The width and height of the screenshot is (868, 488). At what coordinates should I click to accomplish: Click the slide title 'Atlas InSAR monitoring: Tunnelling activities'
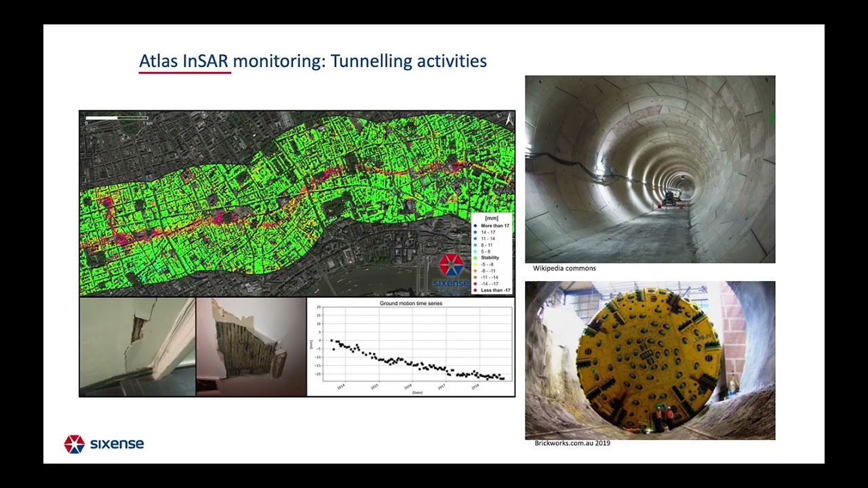coord(313,61)
